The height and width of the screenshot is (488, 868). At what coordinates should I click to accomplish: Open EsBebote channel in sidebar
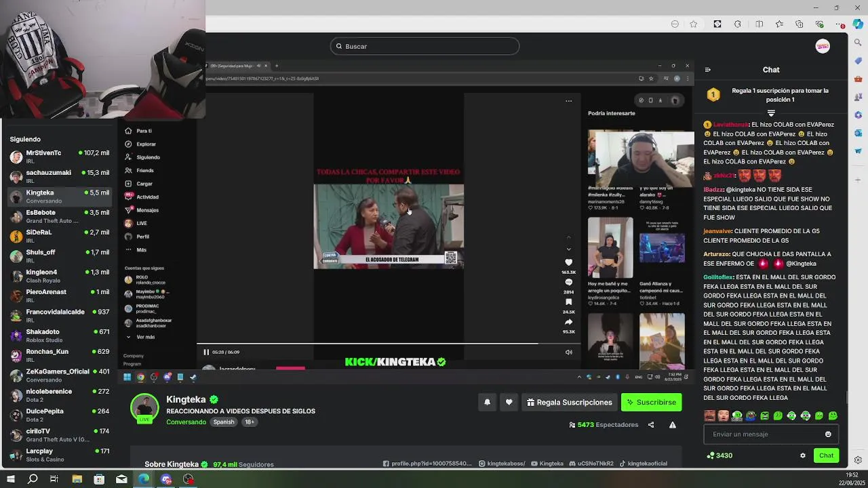(x=59, y=216)
